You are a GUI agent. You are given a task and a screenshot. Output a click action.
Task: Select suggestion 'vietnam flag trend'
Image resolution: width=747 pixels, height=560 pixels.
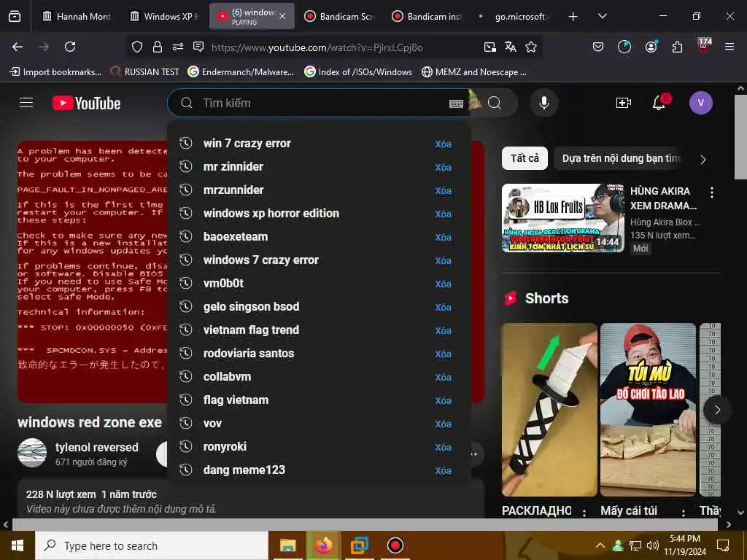point(319,330)
